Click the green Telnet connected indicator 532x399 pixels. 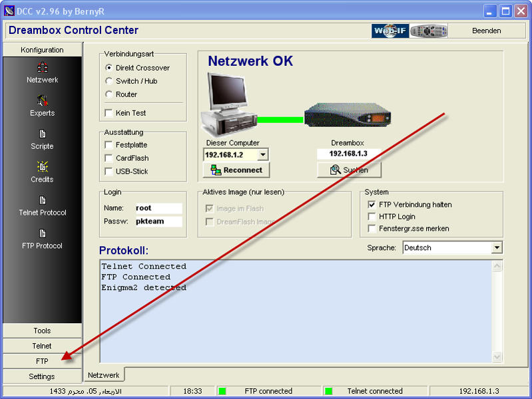328,391
